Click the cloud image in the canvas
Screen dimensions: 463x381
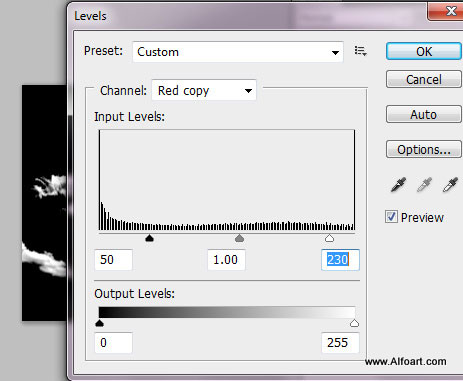click(x=44, y=203)
